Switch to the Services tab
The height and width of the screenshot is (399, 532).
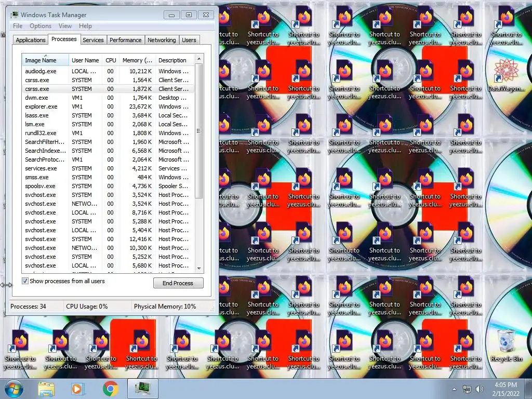[x=93, y=40]
